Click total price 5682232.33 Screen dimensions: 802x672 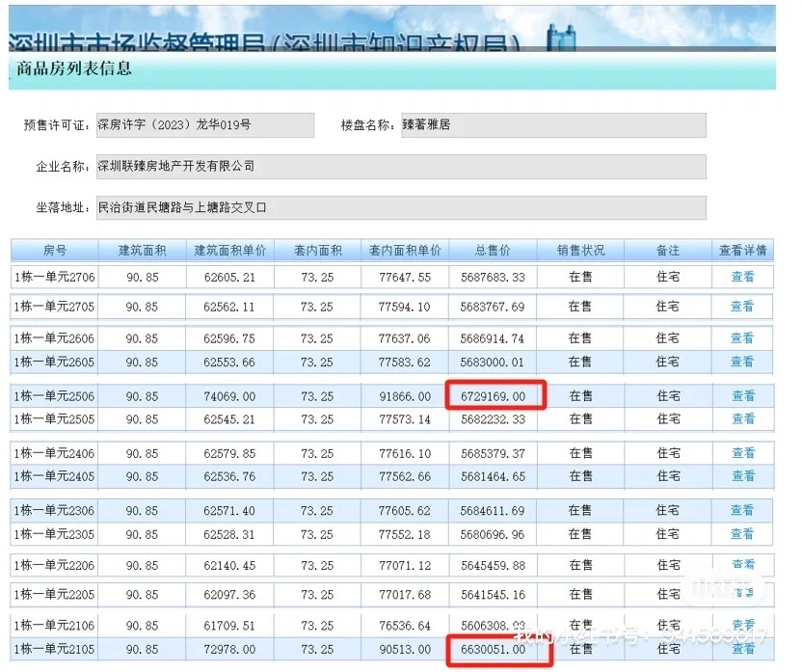coord(494,419)
